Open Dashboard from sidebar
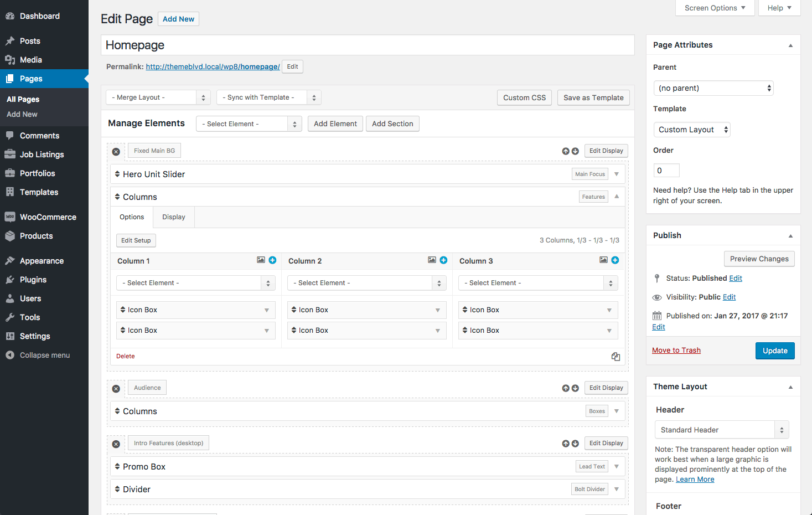The width and height of the screenshot is (812, 515). pos(44,16)
